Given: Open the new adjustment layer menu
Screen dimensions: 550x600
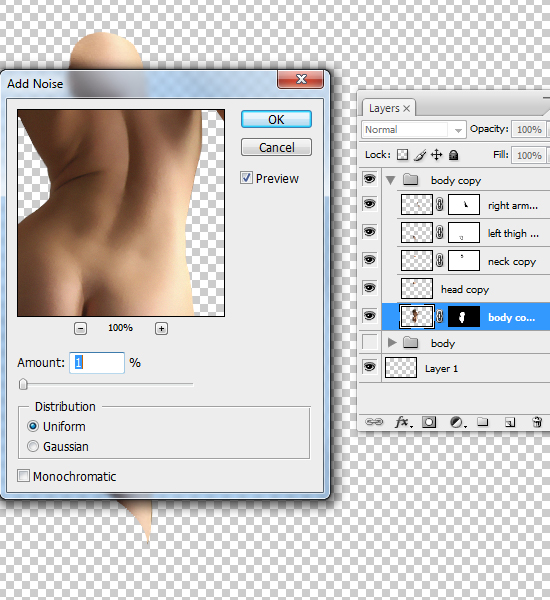Looking at the screenshot, I should point(457,422).
